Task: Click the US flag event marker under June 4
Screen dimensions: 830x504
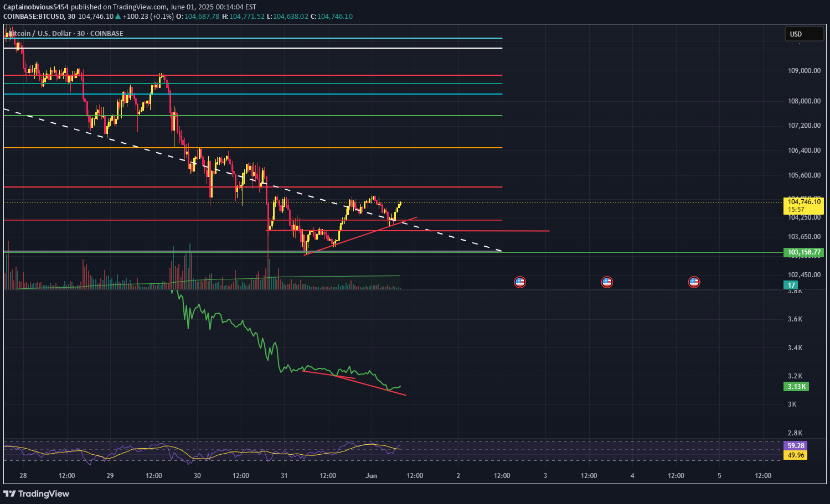Action: pyautogui.click(x=607, y=282)
